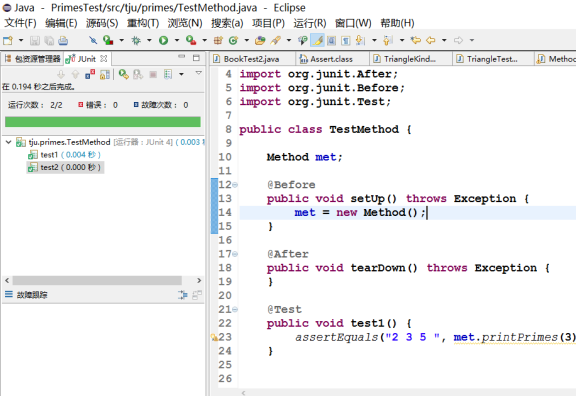
Task: Switch to the TriangleTest editor tab
Action: 492,59
